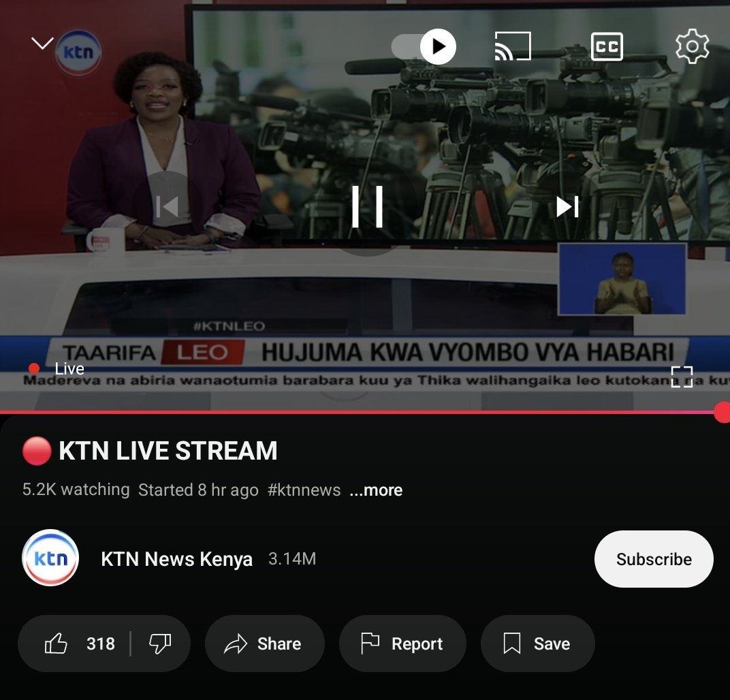Skip to the previous video
This screenshot has width=730, height=700.
click(166, 206)
